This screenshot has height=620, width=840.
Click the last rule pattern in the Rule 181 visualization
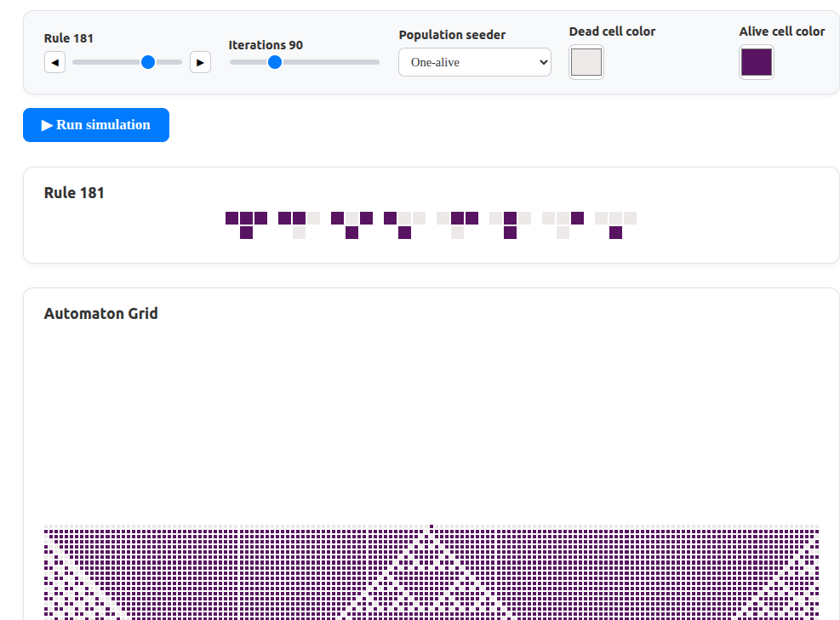(x=615, y=218)
